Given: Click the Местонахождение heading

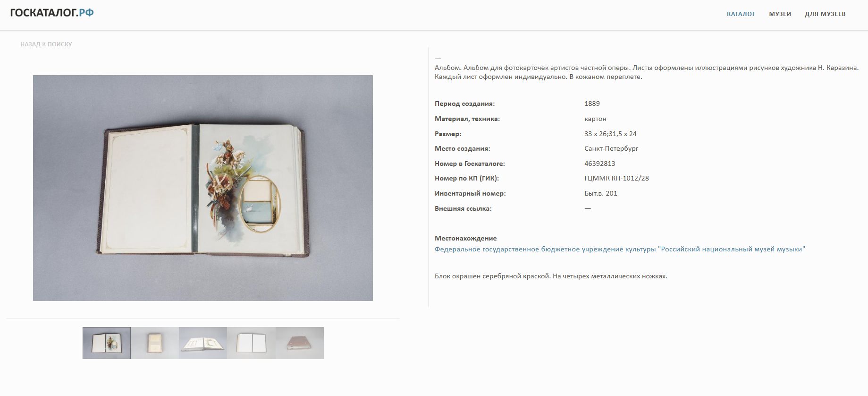Looking at the screenshot, I should point(465,238).
